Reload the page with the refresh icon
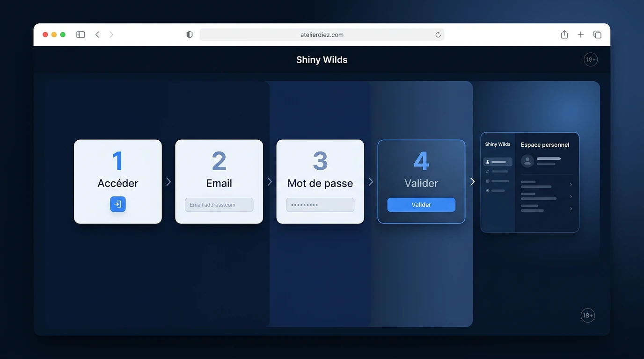 (x=438, y=35)
